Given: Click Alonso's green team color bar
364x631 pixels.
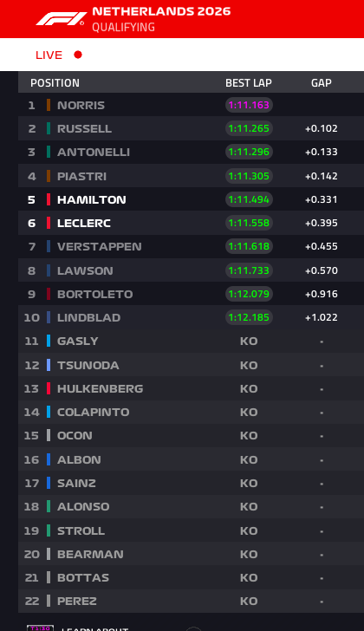Looking at the screenshot, I should [49, 506].
